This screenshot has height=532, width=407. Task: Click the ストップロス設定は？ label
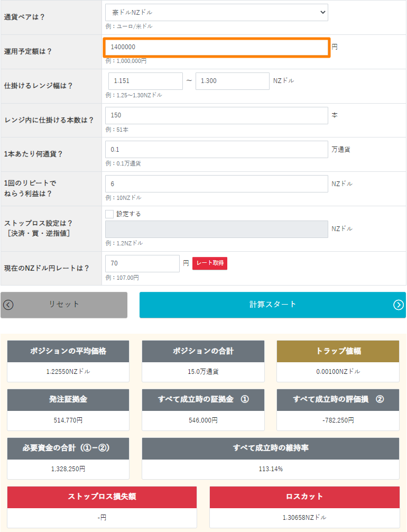click(39, 223)
